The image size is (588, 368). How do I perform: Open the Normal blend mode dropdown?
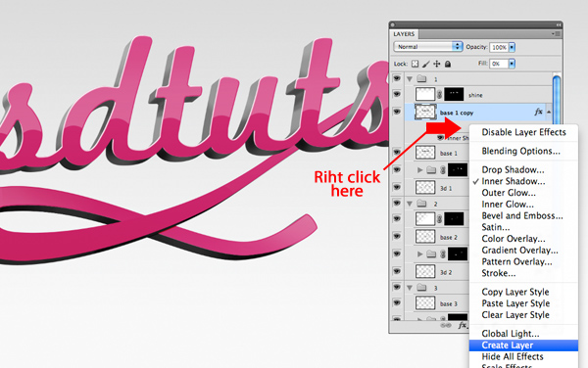(428, 47)
